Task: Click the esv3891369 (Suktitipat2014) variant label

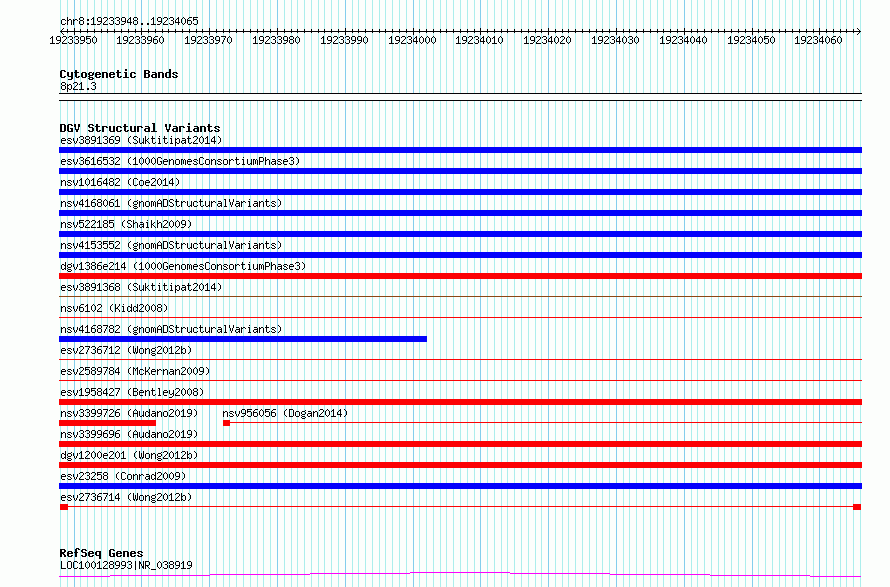Action: point(141,140)
